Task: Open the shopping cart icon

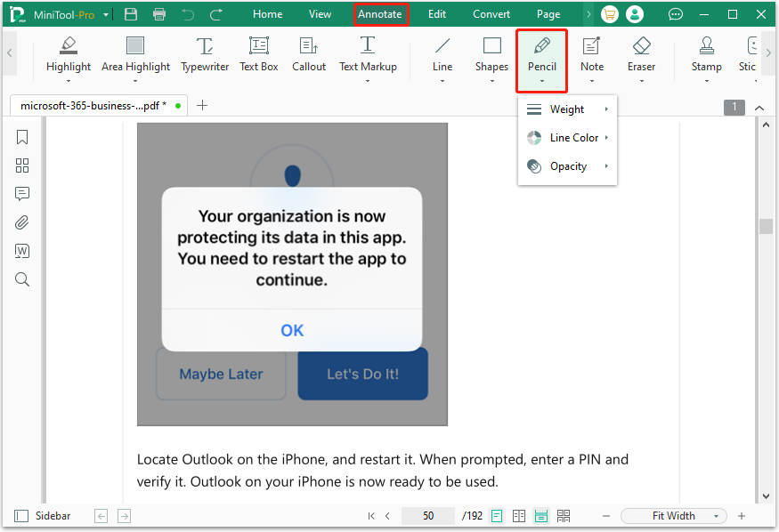Action: [610, 14]
